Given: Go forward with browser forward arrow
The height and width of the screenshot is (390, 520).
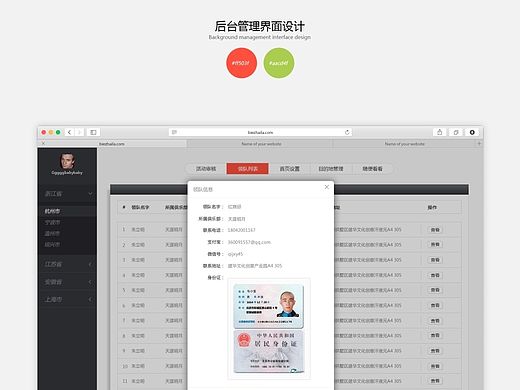Looking at the screenshot, I should coord(79,132).
